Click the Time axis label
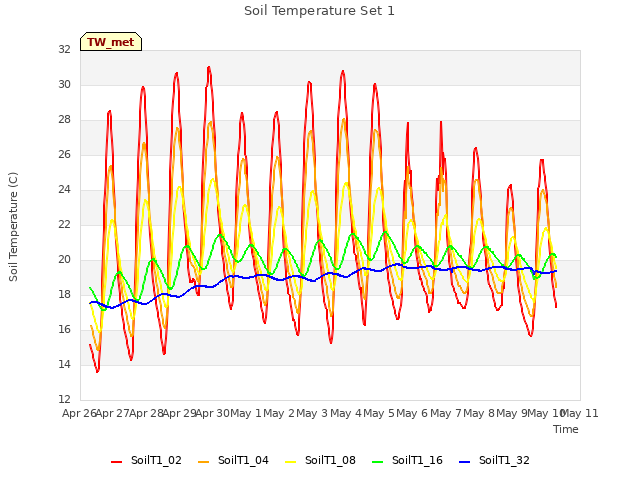The height and width of the screenshot is (480, 640). [566, 429]
